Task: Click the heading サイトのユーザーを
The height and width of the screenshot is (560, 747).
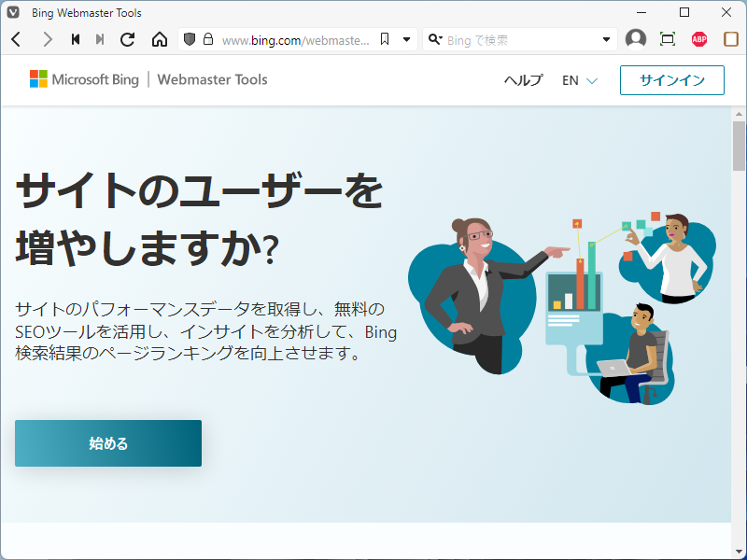Action: point(199,190)
